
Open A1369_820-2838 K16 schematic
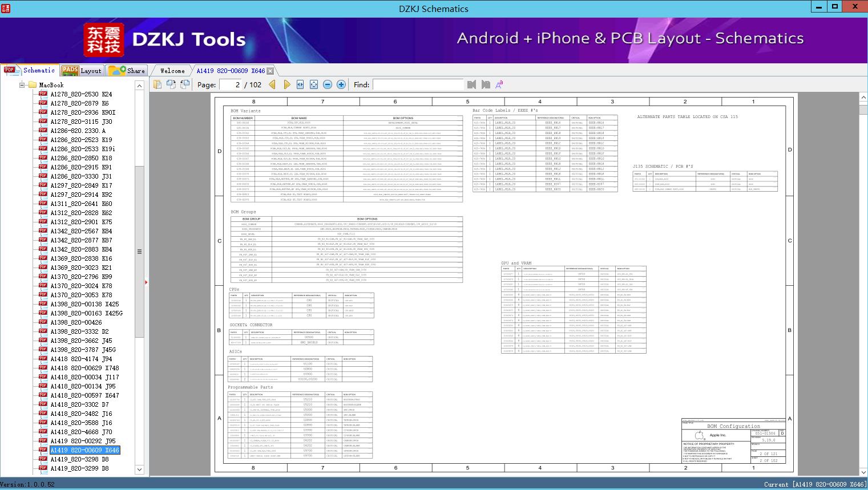(81, 258)
